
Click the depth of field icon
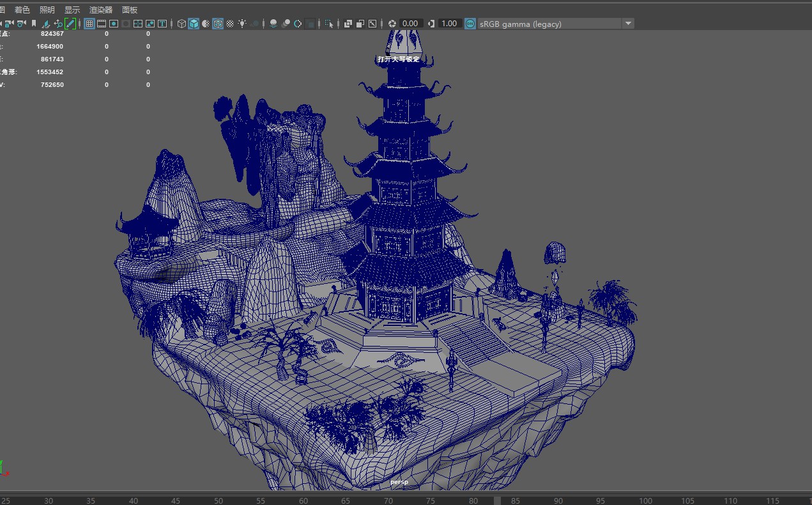[x=310, y=24]
